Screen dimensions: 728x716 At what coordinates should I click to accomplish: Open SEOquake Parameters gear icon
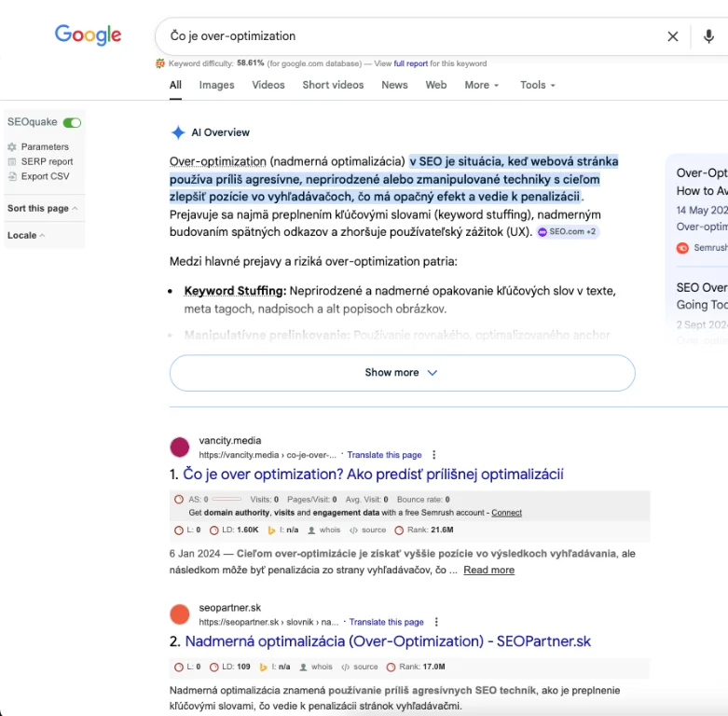click(x=12, y=147)
